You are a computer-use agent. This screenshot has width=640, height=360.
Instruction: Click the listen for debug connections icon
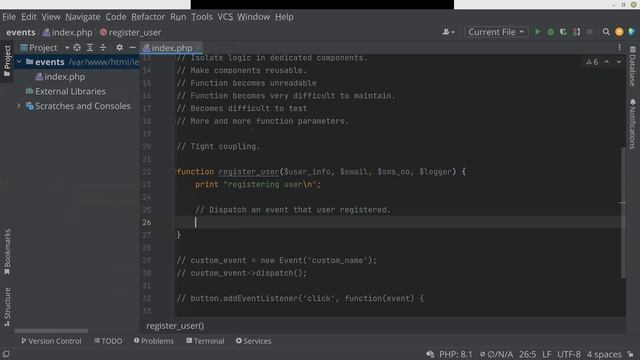click(x=576, y=32)
